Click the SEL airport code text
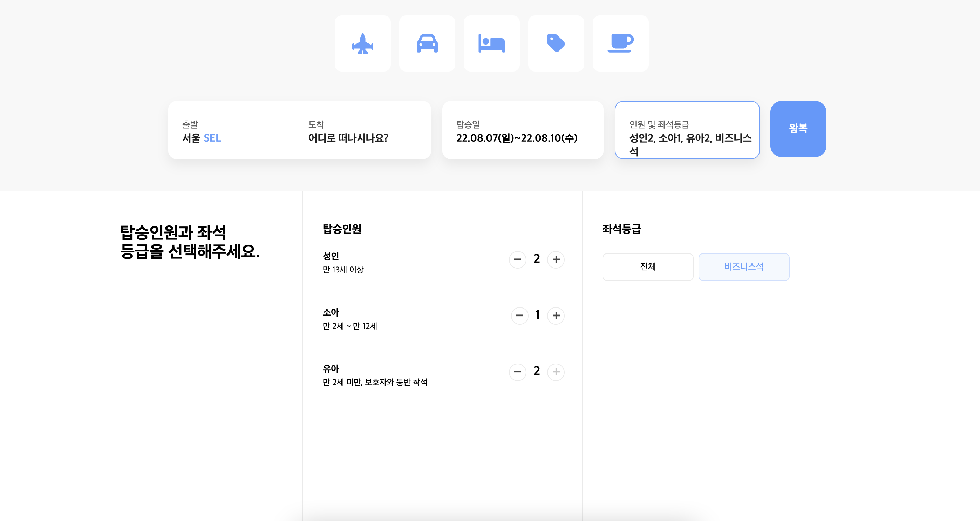 coord(212,138)
